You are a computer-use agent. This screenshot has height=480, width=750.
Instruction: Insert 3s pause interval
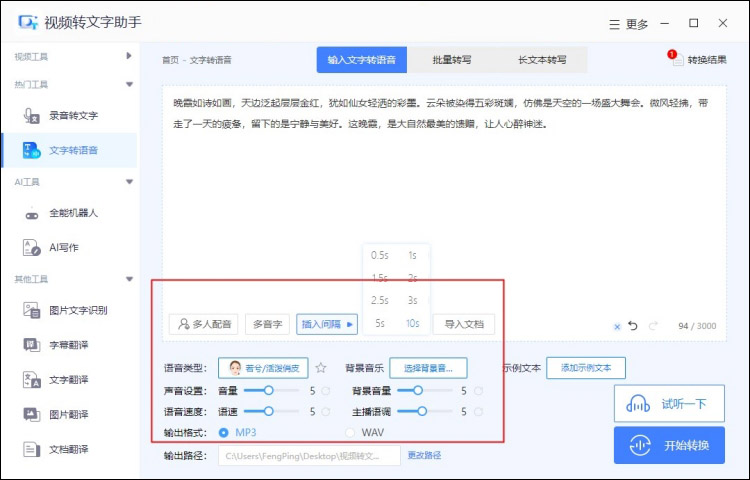(x=412, y=300)
